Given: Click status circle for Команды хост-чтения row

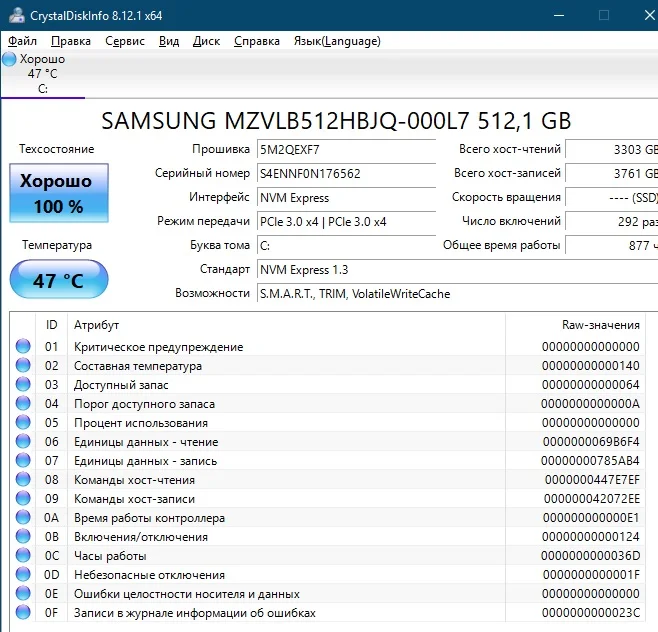Looking at the screenshot, I should 23,479.
